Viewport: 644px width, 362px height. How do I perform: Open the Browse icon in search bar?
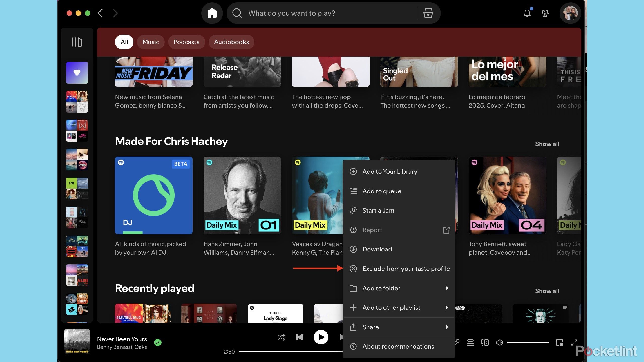click(x=428, y=13)
